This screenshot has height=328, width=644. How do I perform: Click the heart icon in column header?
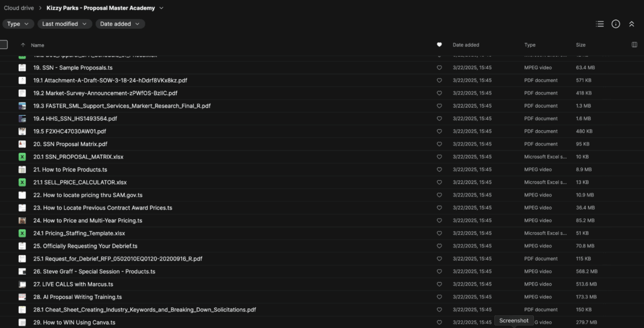point(439,45)
